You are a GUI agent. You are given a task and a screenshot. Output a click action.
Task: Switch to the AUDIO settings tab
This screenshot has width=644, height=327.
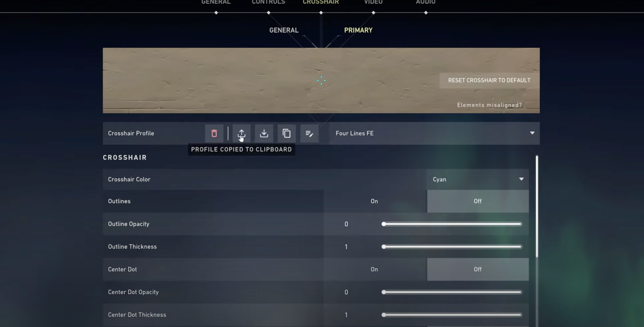click(x=425, y=3)
